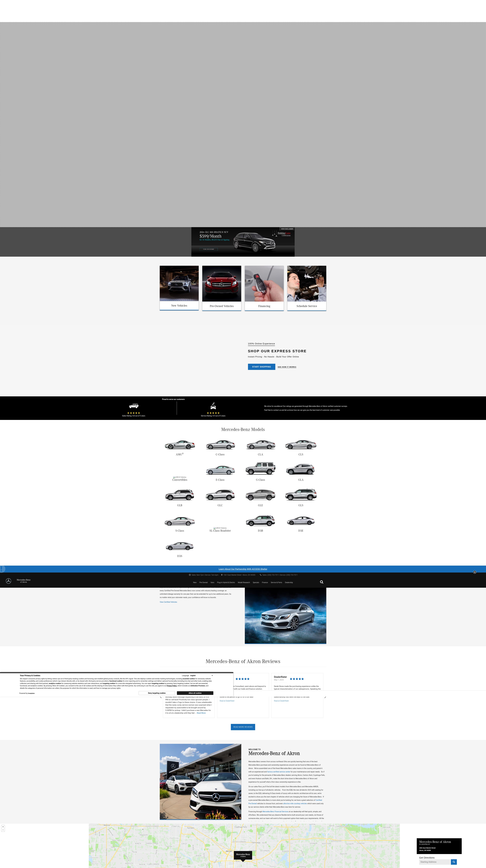486x868 pixels.
Task: Select the EQS model icon
Action: [x=180, y=546]
